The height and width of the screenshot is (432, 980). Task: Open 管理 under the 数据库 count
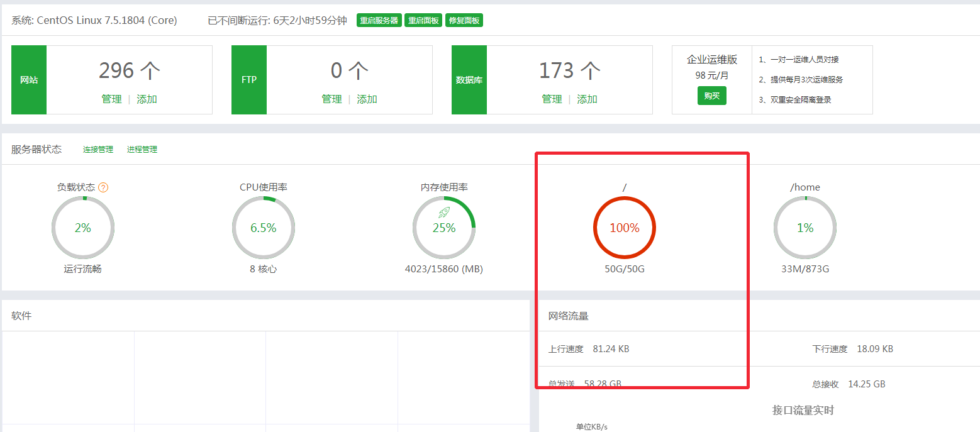pos(552,99)
